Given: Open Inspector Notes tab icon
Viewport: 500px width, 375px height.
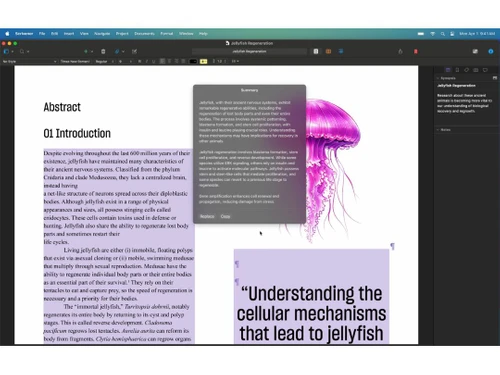Looking at the screenshot, I should 448,70.
